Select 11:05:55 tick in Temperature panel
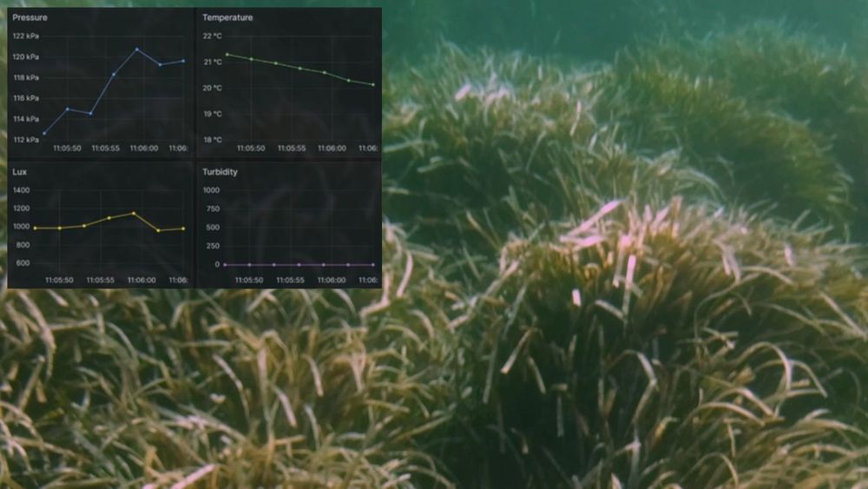Screen dimensions: 868x489 coord(291,149)
